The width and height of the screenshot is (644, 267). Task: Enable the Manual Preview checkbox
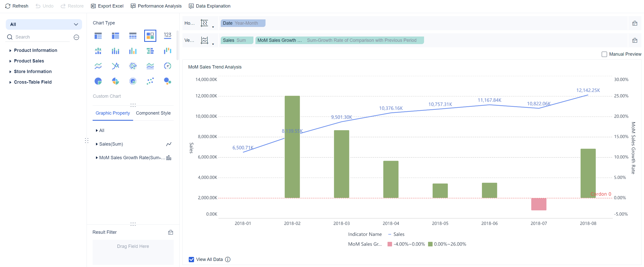coord(604,54)
